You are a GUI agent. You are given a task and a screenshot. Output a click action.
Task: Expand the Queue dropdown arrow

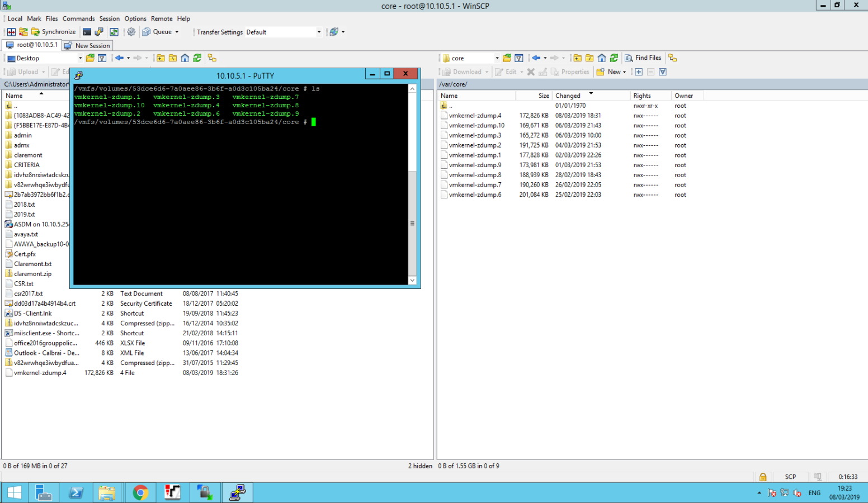coord(177,32)
